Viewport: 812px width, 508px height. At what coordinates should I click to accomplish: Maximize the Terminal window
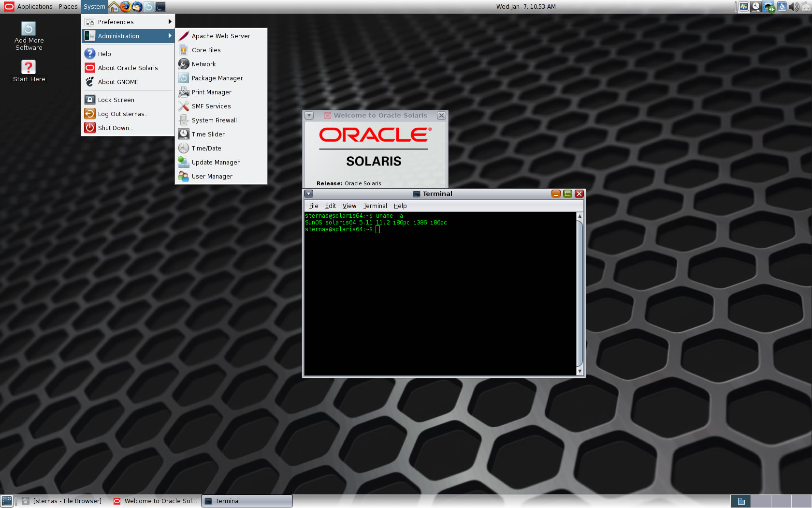568,194
